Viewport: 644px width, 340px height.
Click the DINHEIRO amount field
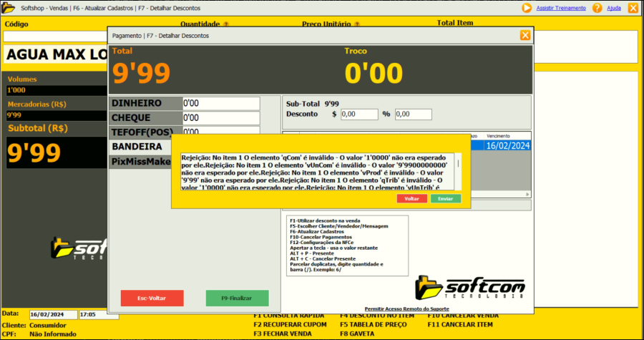pos(220,103)
